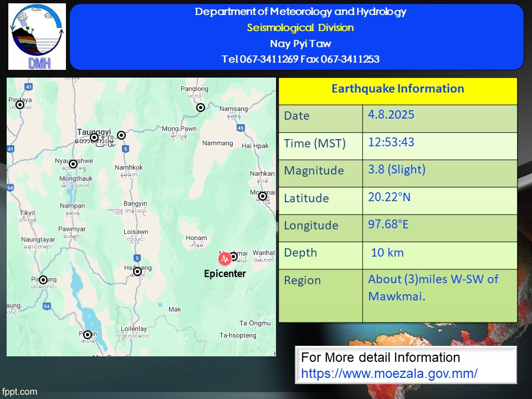This screenshot has height=399, width=532.
Task: Click the route 41 highway shield
Action: [29, 86]
